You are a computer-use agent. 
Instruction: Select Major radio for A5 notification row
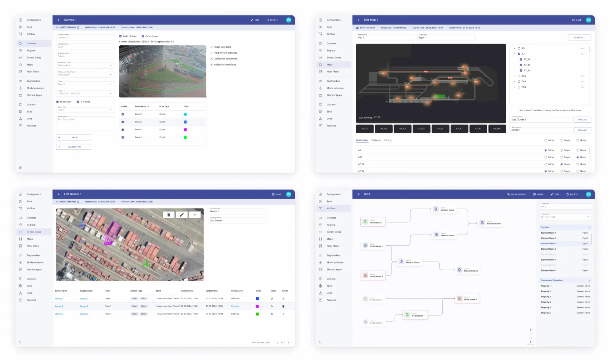click(562, 150)
